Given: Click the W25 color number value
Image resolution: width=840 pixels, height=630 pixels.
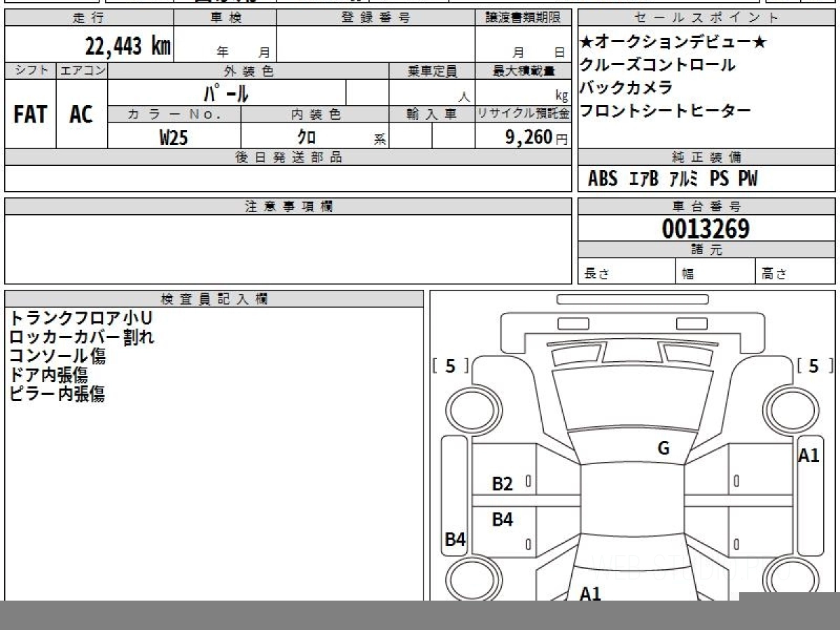Looking at the screenshot, I should [x=174, y=138].
